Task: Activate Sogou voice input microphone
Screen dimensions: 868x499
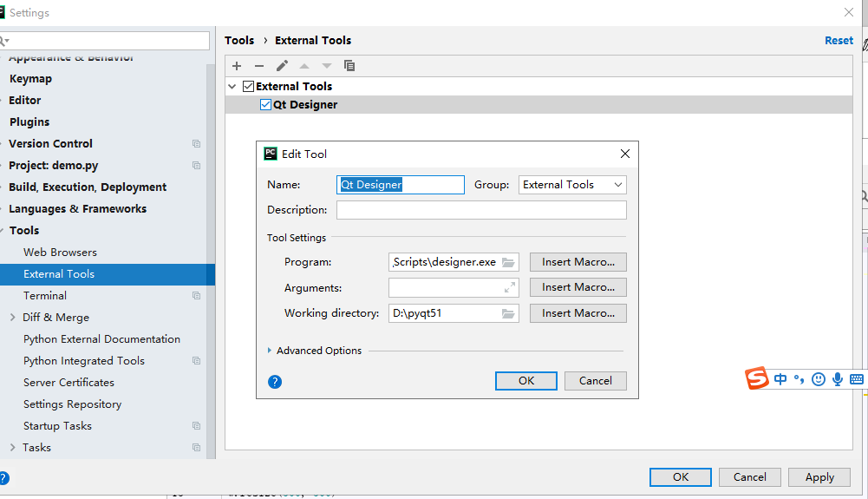Action: [838, 379]
